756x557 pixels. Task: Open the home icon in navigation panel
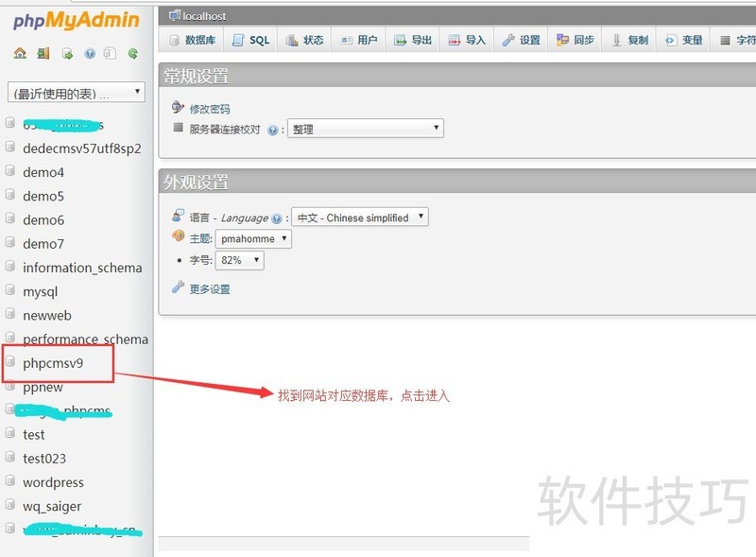(20, 53)
